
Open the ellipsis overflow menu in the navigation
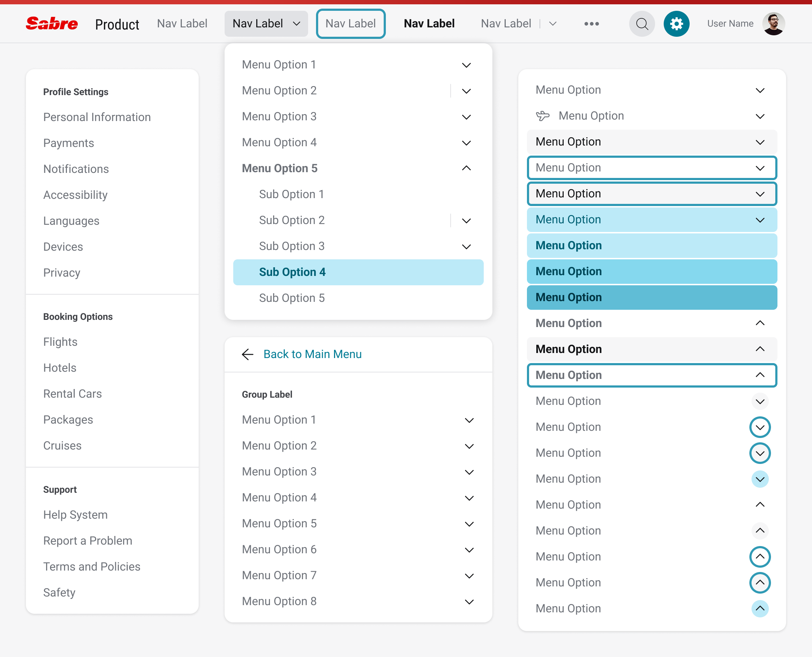tap(591, 23)
